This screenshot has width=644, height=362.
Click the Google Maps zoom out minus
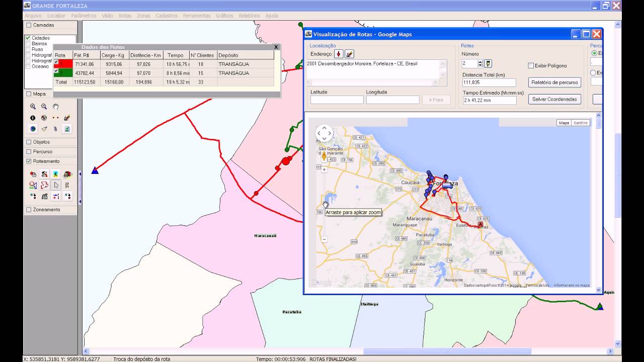coord(324,239)
